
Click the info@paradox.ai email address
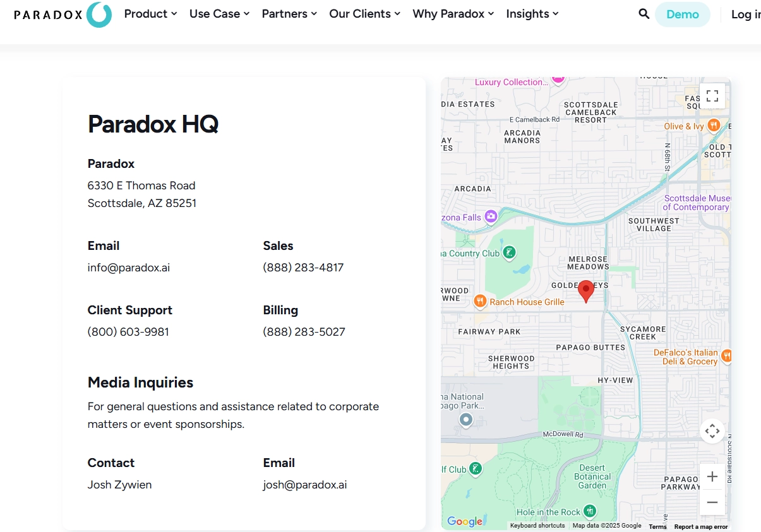click(x=129, y=268)
